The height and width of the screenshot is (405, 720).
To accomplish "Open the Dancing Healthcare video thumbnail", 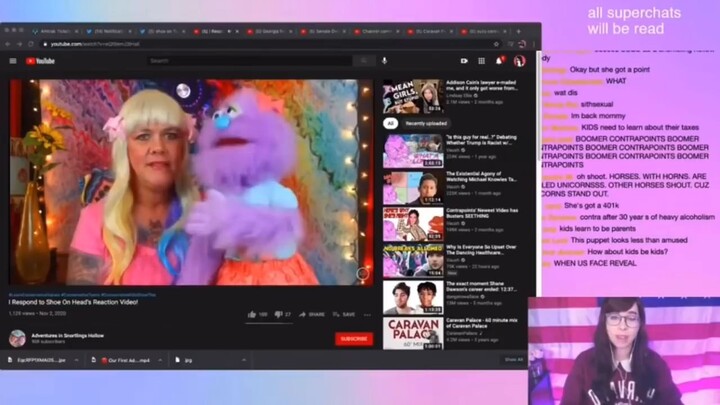I will (x=413, y=261).
